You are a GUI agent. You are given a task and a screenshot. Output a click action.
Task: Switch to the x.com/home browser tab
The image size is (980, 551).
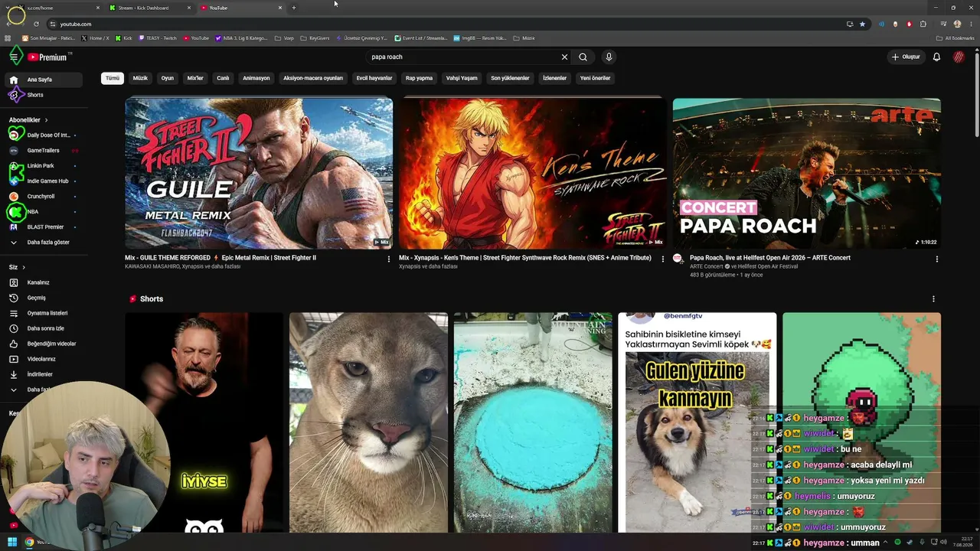(59, 8)
